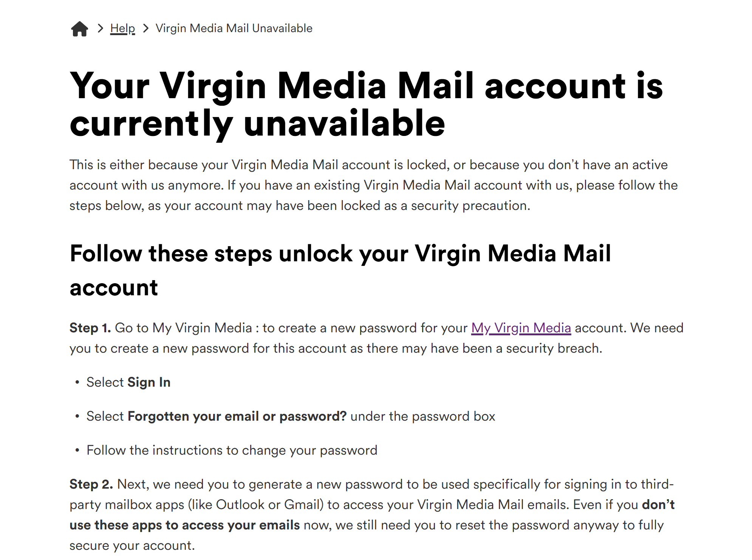Click the chevron after the home icon
752x560 pixels.
tap(100, 28)
